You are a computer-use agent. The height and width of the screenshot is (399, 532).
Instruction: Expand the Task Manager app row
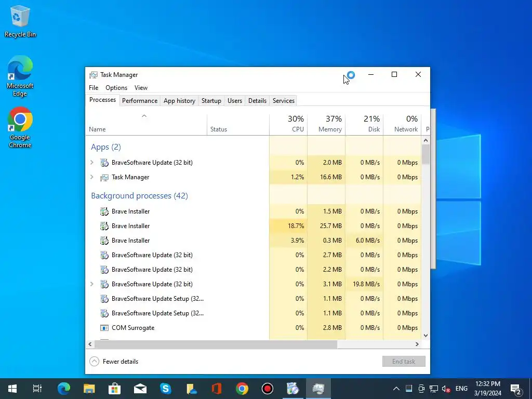[91, 177]
